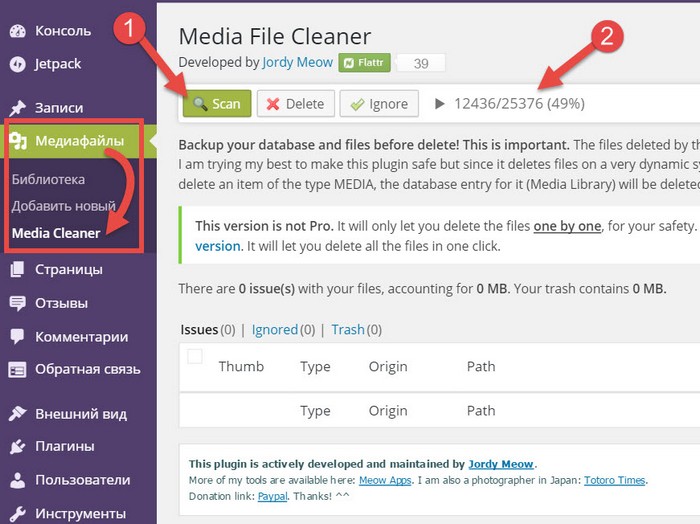
Task: Open the Totoro Times link
Action: click(x=615, y=480)
